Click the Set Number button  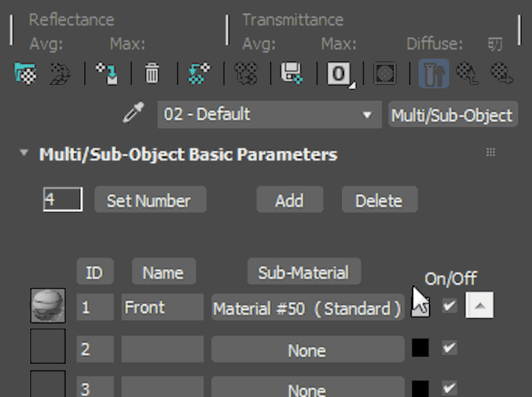pos(149,200)
